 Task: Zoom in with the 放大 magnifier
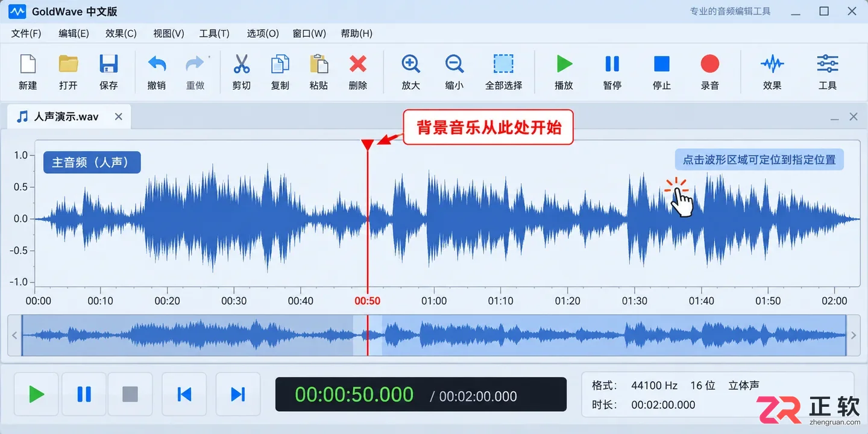(x=410, y=64)
